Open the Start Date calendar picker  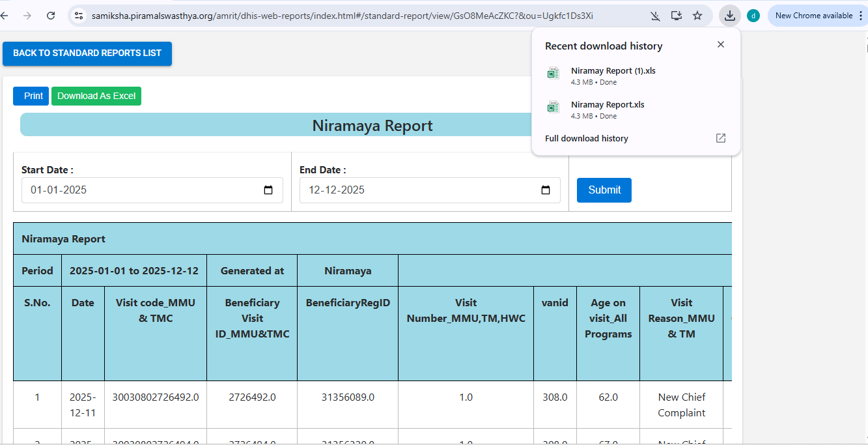[268, 190]
